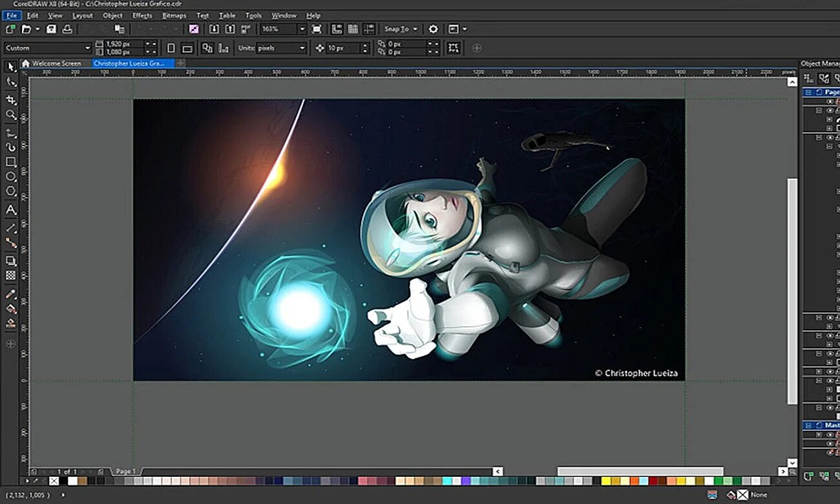
Task: Toggle visibility eye of Master Page's first layer
Action: point(830,435)
